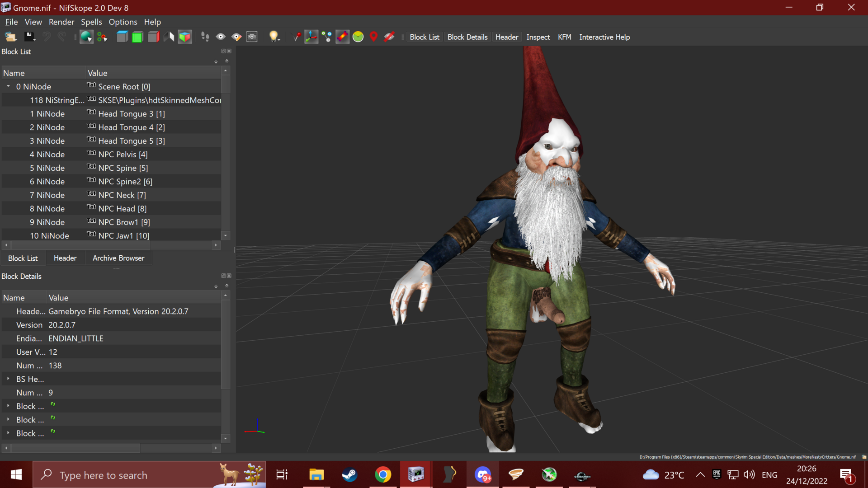This screenshot has height=488, width=868.
Task: Float the Block List panel
Action: click(223, 51)
